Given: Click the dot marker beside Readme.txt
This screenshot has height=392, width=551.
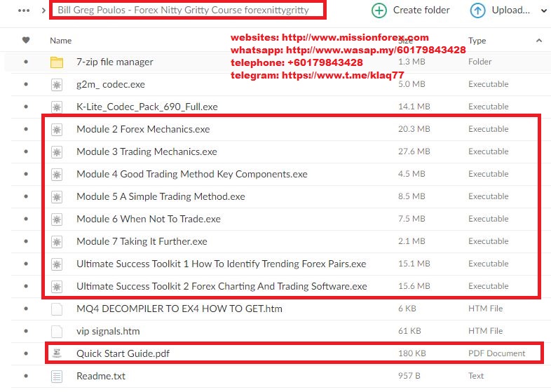Looking at the screenshot, I should pyautogui.click(x=26, y=376).
